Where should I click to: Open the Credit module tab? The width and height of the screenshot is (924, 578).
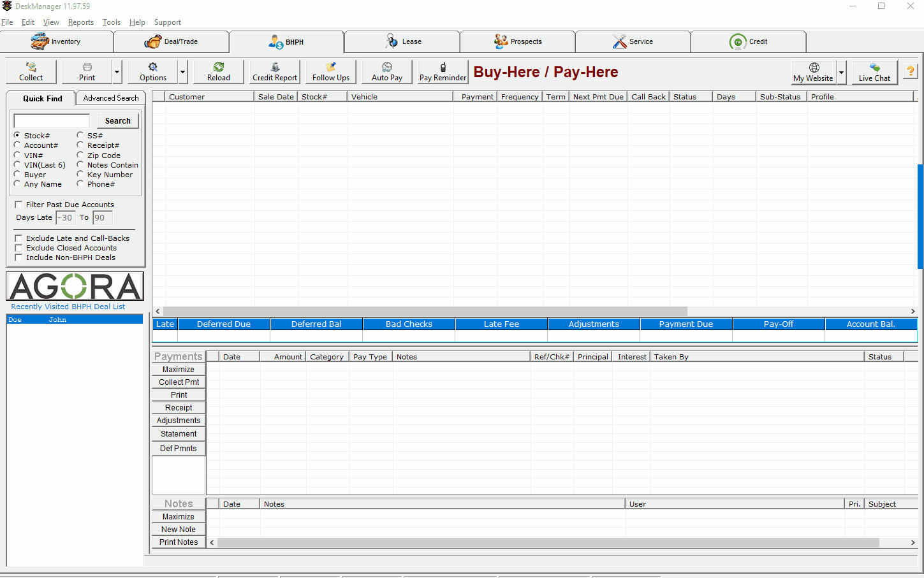click(748, 41)
